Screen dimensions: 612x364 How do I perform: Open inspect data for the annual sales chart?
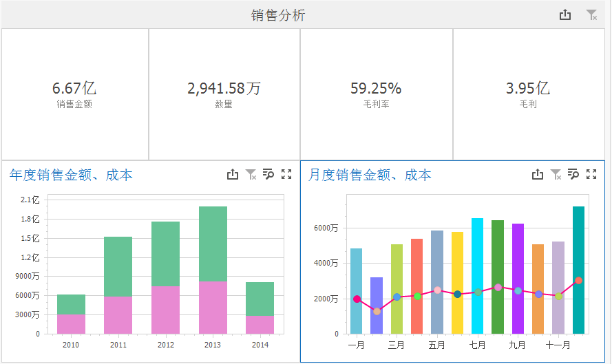point(268,175)
